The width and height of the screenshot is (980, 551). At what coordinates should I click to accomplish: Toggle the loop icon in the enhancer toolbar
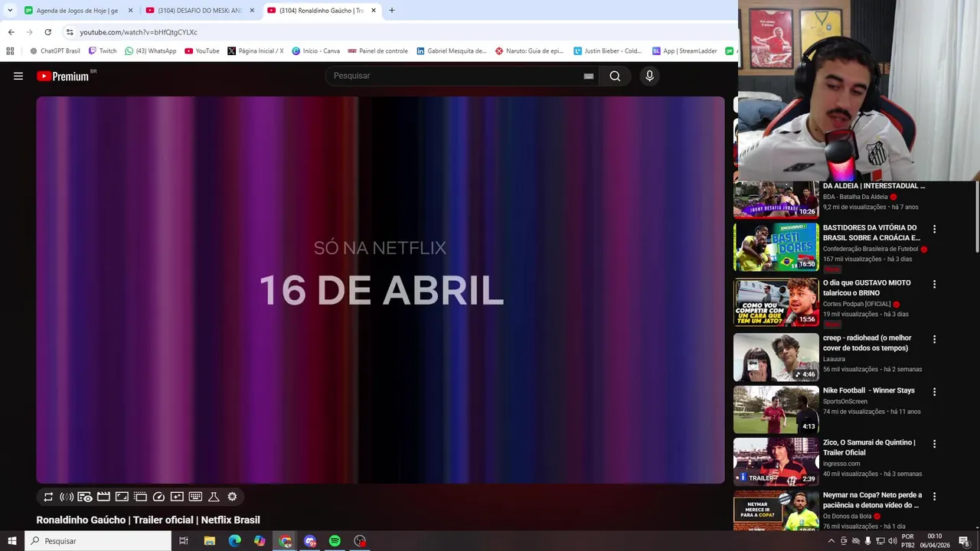pos(48,497)
